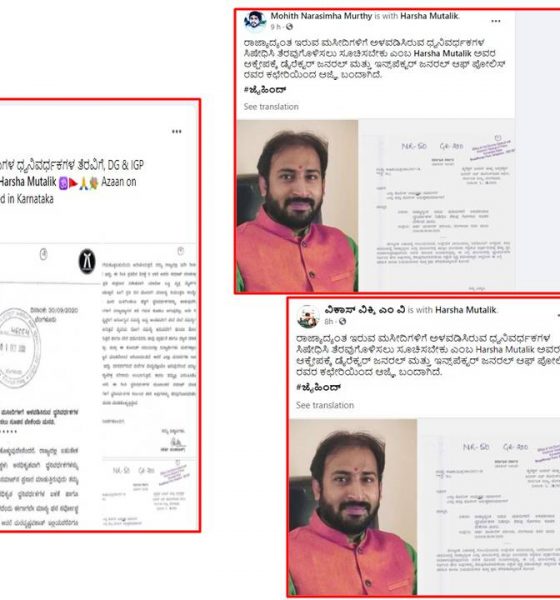The height and width of the screenshot is (600, 560).
Task: Click the #ಜೈಹಿಂದ್ hashtag in the top post
Action: tap(265, 90)
